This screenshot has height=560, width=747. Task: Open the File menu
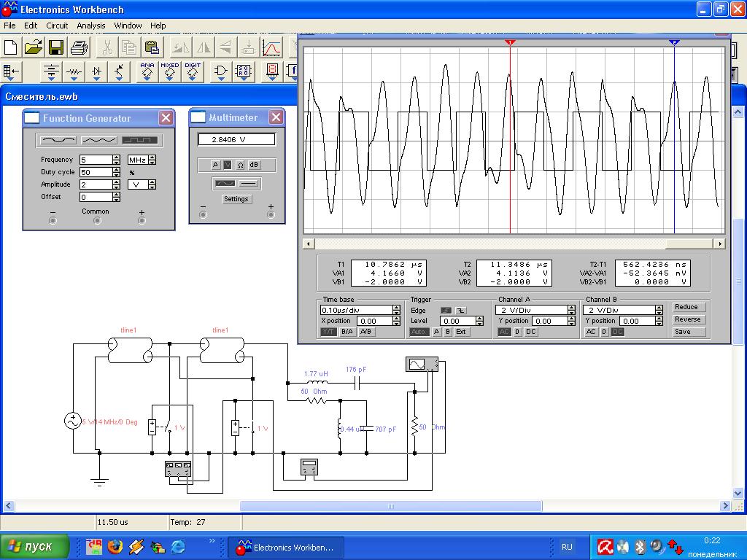9,26
